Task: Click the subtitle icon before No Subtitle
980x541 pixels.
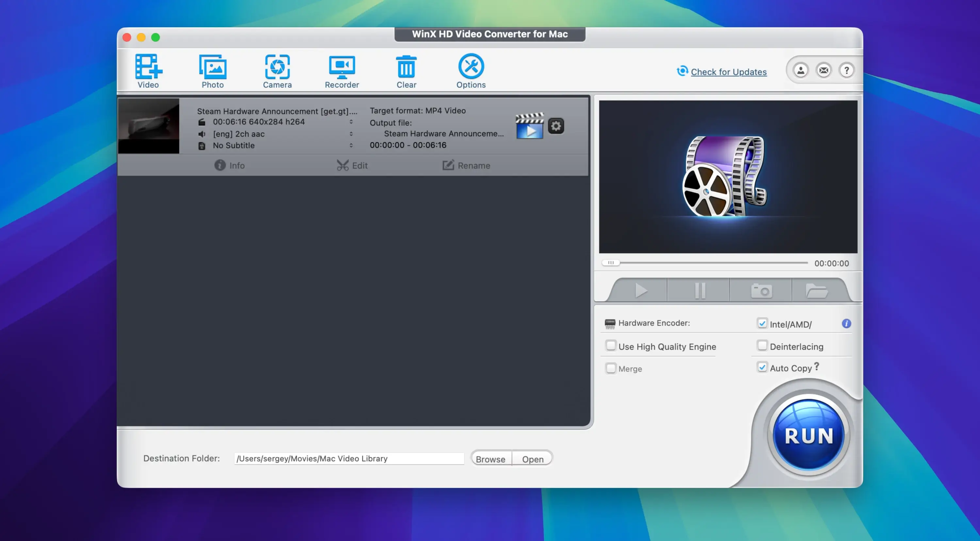Action: coord(202,146)
